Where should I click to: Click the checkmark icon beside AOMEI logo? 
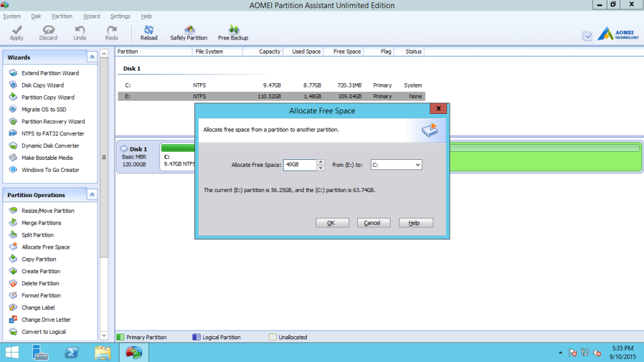[x=587, y=36]
